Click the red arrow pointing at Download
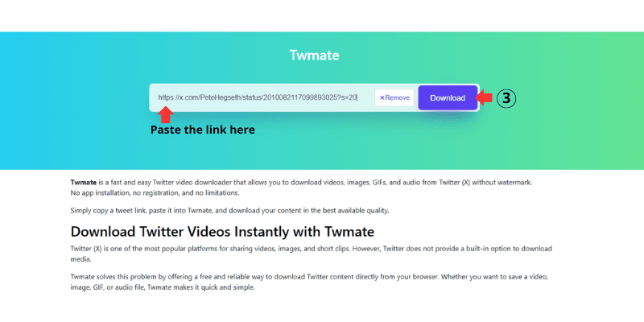Image resolution: width=644 pixels, height=322 pixels. tap(485, 98)
